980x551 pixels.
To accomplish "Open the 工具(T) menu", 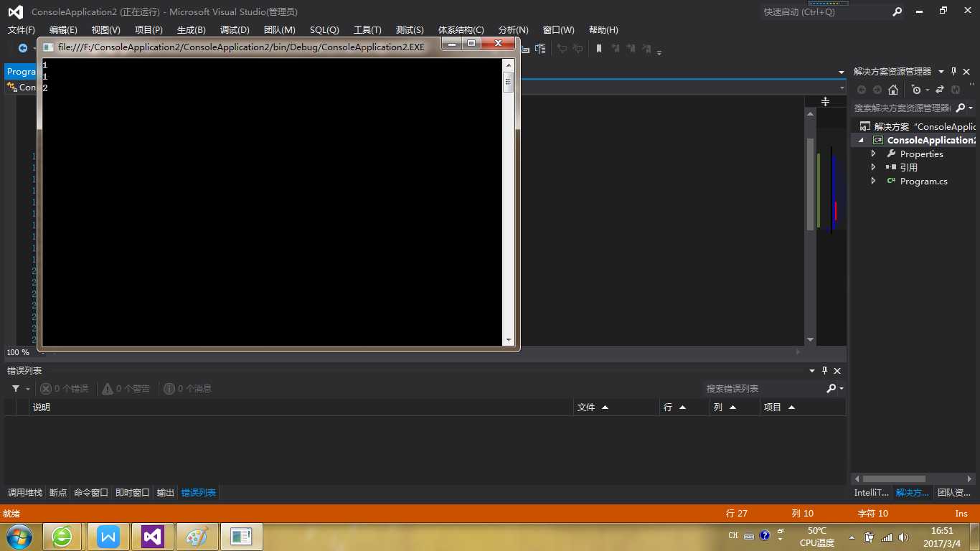I will click(367, 29).
